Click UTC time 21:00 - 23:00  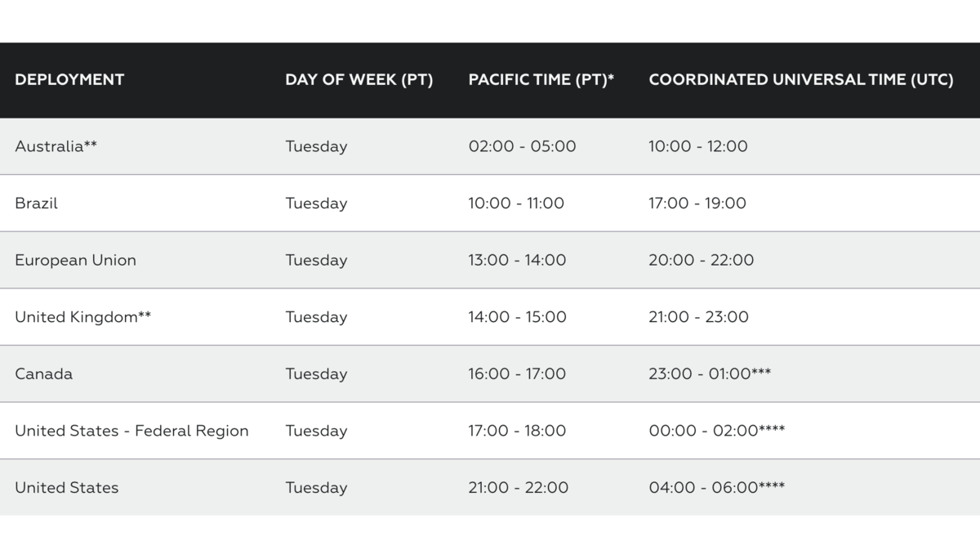pyautogui.click(x=698, y=317)
